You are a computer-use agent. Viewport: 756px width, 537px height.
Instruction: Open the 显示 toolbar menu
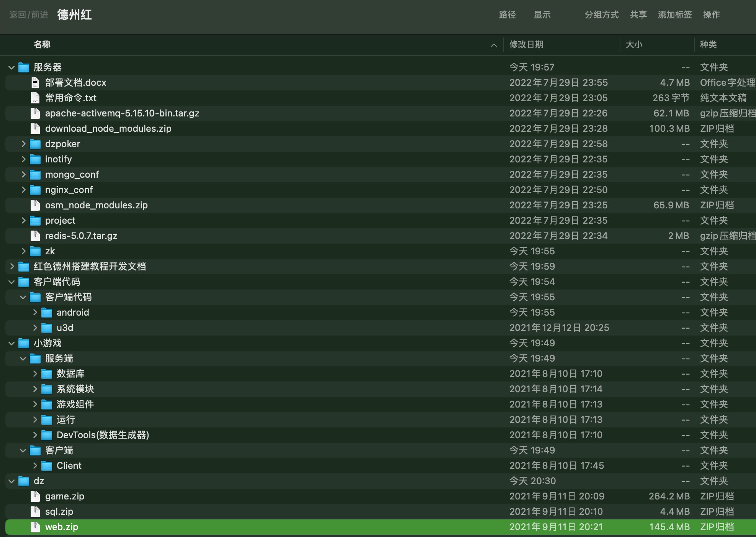pyautogui.click(x=542, y=15)
